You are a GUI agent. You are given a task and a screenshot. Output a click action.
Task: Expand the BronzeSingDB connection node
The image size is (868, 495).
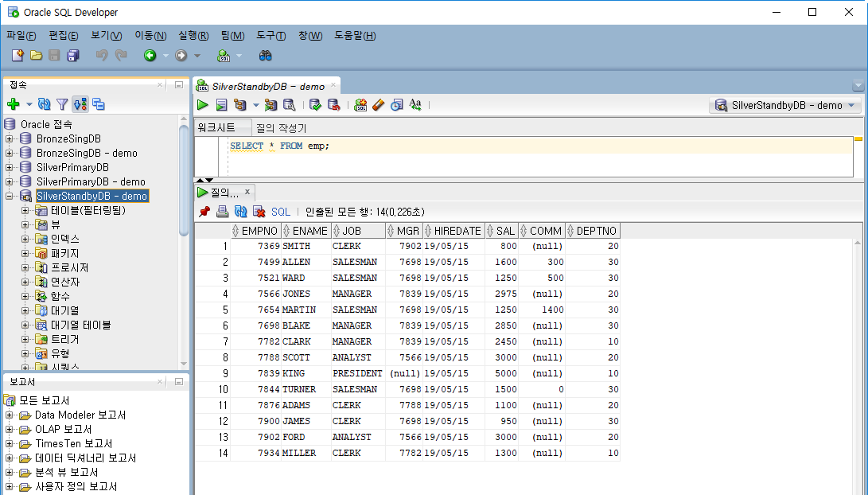tap(9, 139)
